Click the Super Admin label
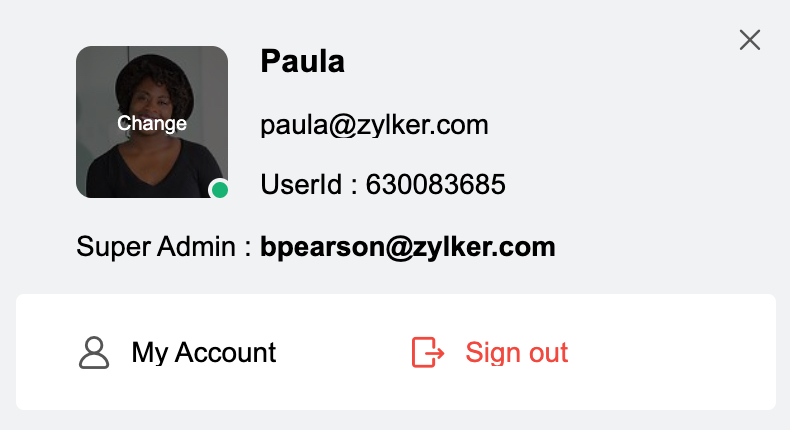Image resolution: width=790 pixels, height=430 pixels. tap(156, 247)
